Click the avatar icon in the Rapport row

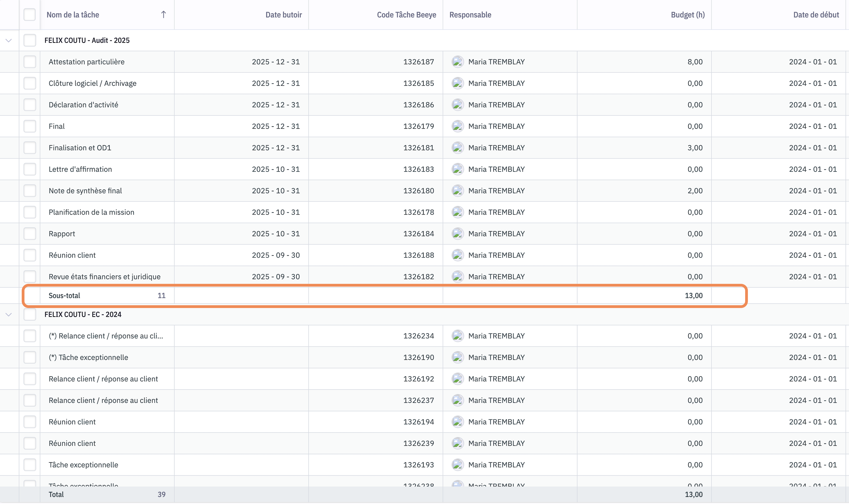click(457, 234)
